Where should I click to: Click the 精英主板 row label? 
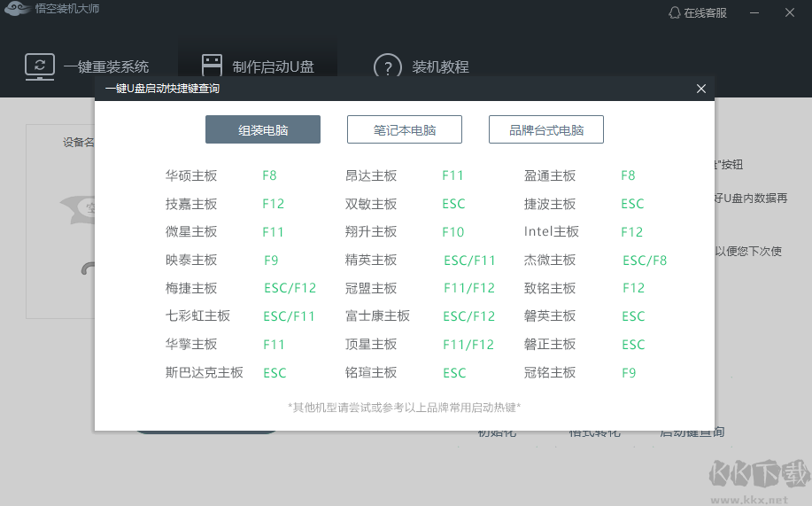coord(371,260)
